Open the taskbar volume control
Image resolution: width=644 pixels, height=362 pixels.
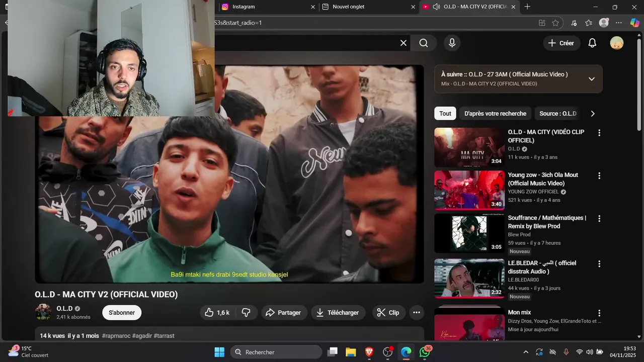pos(590,352)
